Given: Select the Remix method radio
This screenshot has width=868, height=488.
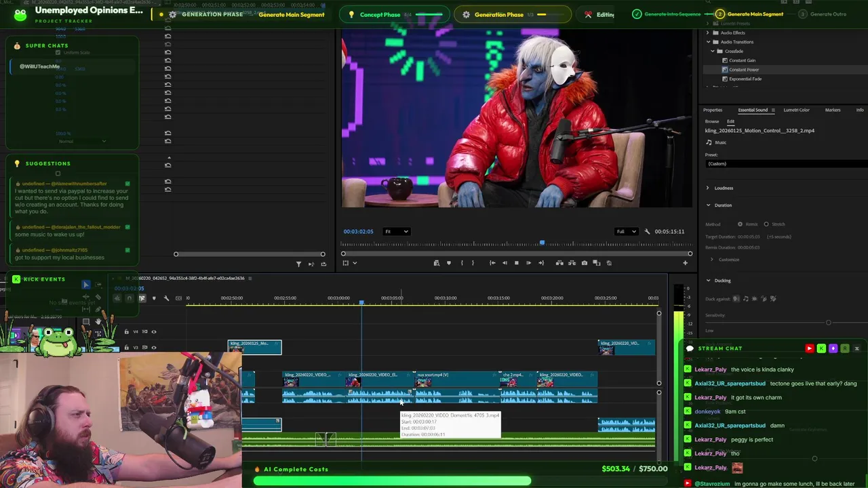Looking at the screenshot, I should 740,224.
